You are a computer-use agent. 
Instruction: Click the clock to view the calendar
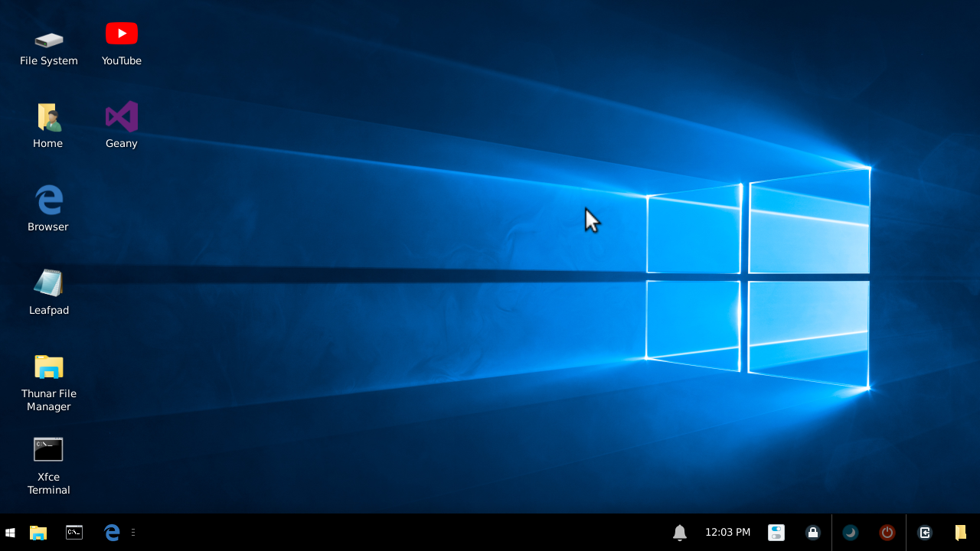coord(726,532)
